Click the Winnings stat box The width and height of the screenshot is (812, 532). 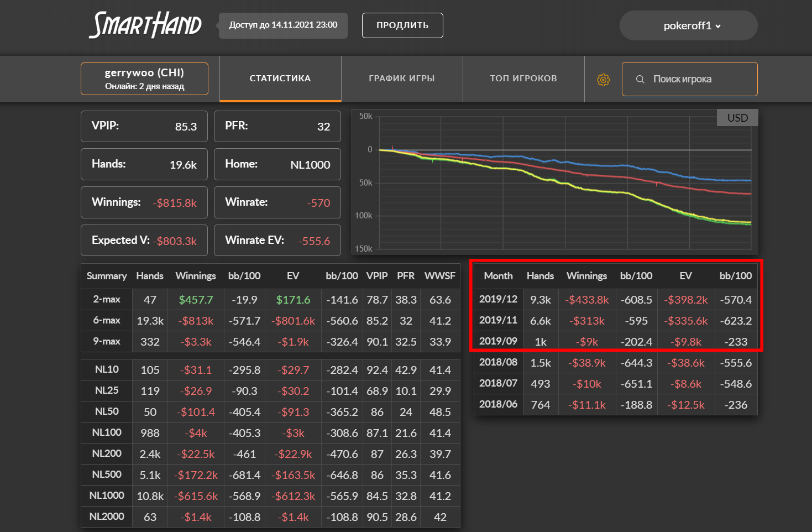tap(144, 202)
